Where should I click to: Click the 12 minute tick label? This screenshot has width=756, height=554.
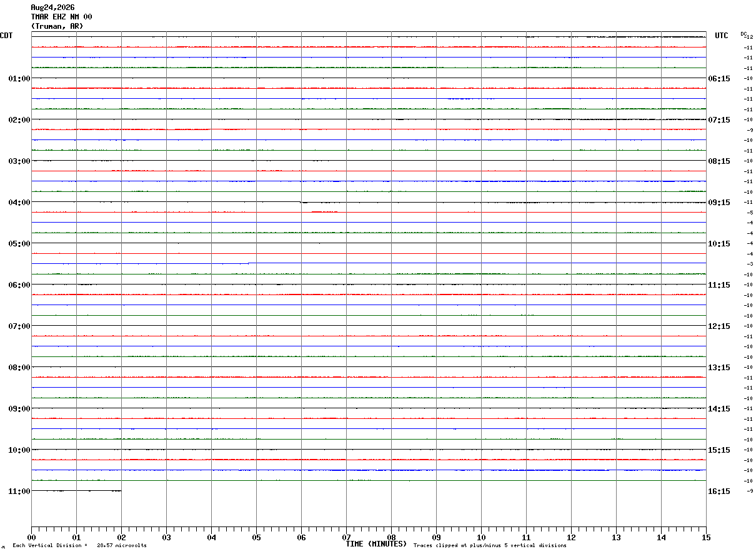tap(571, 537)
